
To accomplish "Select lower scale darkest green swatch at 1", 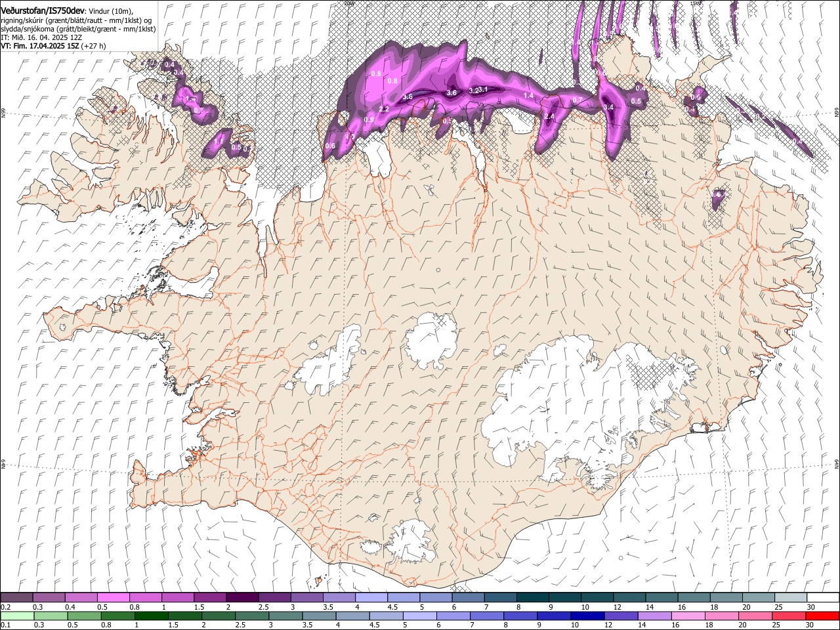I will coord(151,616).
